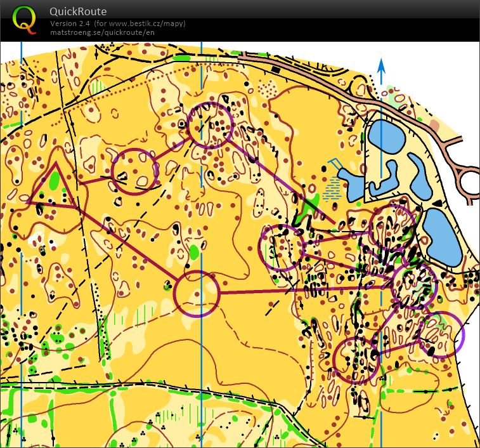
Task: Click the black building square on the top road
Action: click(275, 69)
